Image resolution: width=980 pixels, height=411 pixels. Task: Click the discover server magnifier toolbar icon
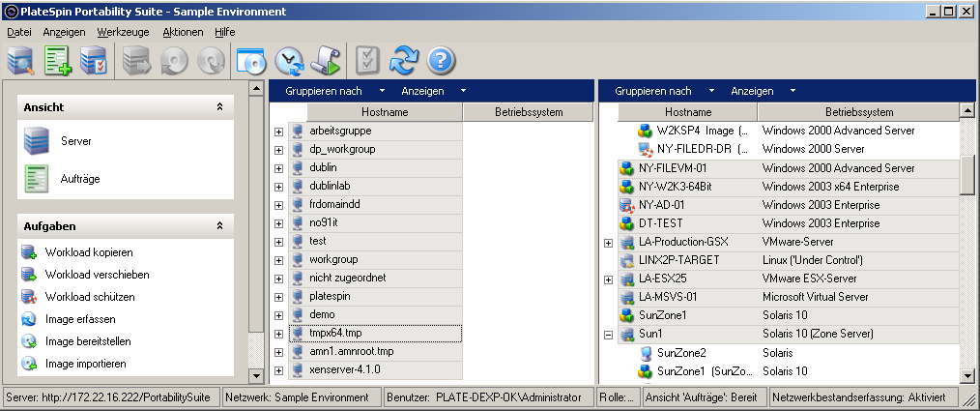tap(20, 61)
